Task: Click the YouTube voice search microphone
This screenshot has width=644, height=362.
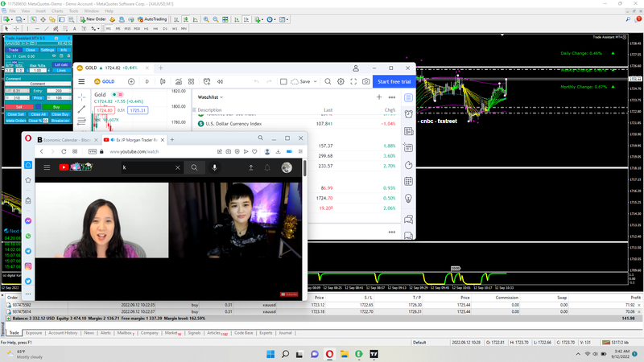Action: point(214,167)
